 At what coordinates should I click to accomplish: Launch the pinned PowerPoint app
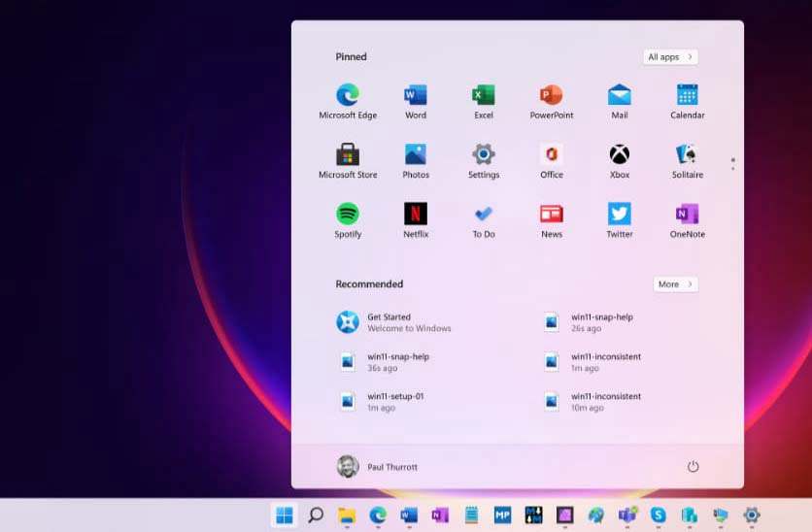[551, 101]
